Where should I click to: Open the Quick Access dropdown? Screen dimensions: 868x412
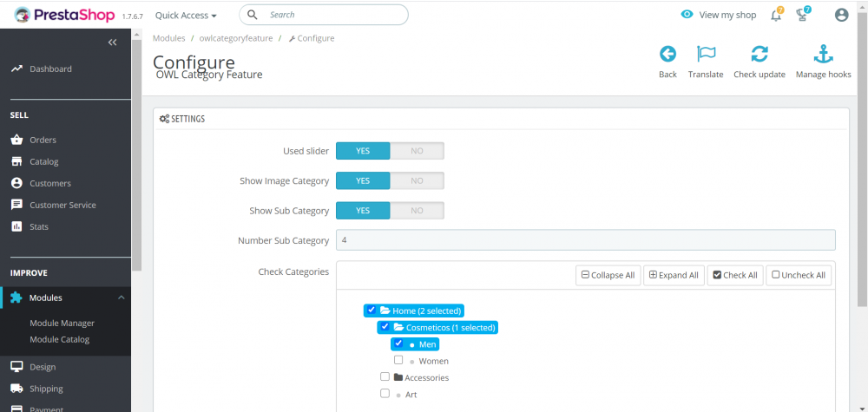click(x=186, y=16)
